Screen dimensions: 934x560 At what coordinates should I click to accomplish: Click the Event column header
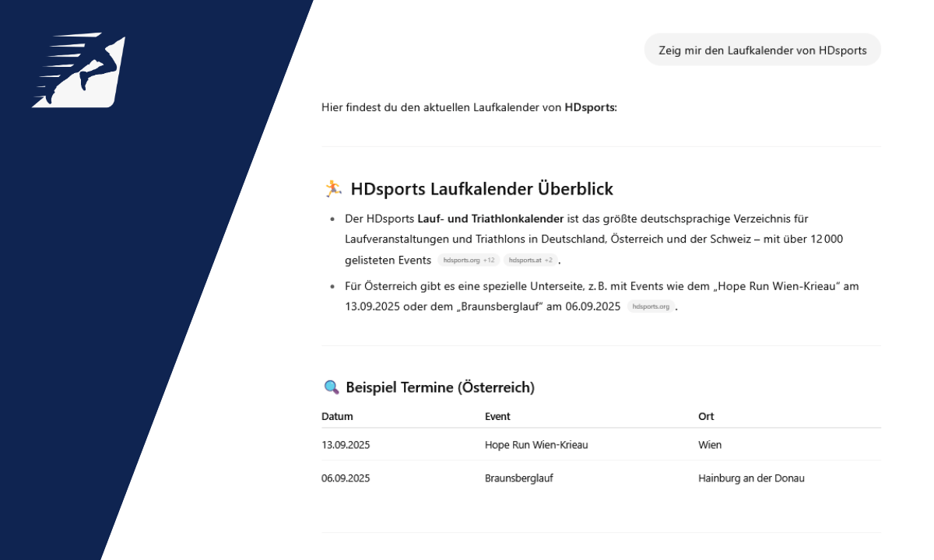pyautogui.click(x=498, y=416)
